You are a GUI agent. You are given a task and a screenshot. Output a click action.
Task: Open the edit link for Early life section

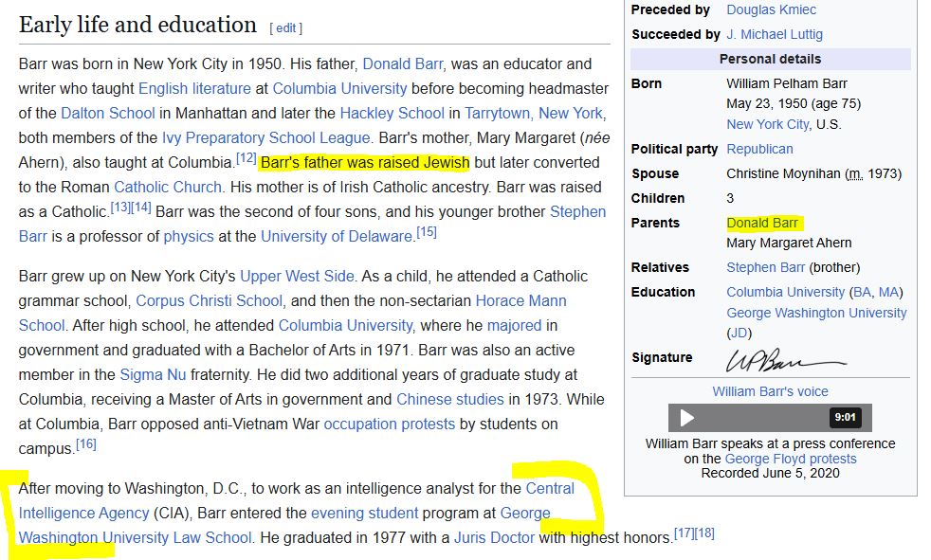285,27
